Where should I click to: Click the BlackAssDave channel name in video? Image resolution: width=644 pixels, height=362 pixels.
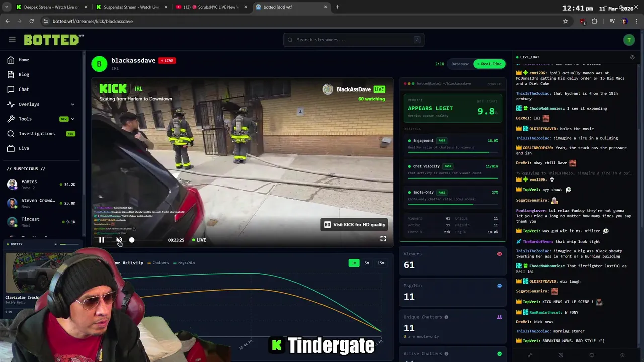click(353, 89)
